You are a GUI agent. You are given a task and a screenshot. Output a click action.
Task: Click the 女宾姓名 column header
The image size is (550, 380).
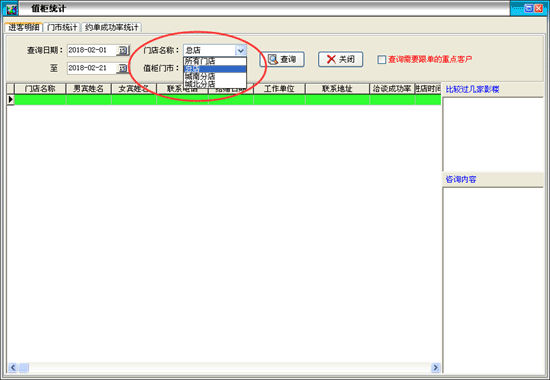pyautogui.click(x=134, y=89)
